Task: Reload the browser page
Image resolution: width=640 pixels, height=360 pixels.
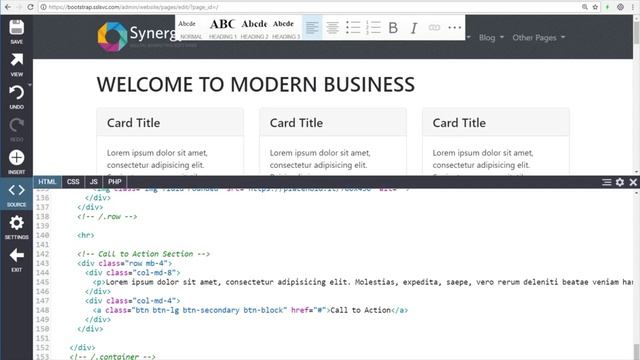Action: [x=30, y=7]
